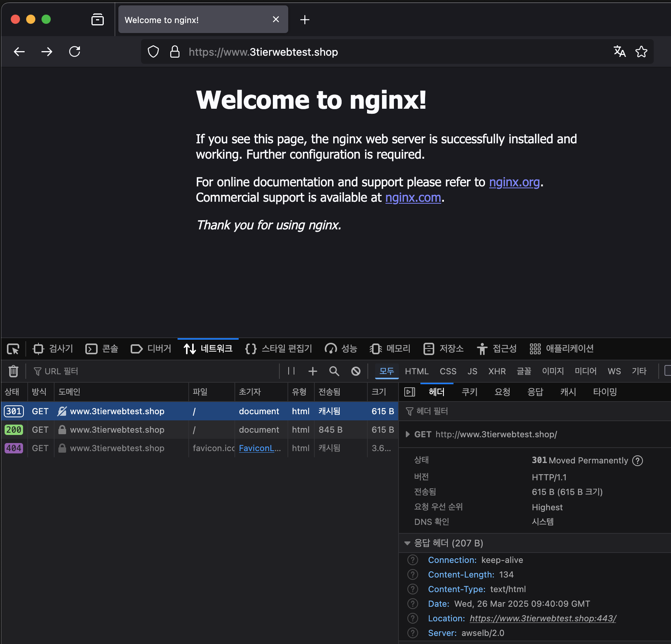Switch to Cookies (쿠키) details tab
This screenshot has width=671, height=644.
coord(470,392)
